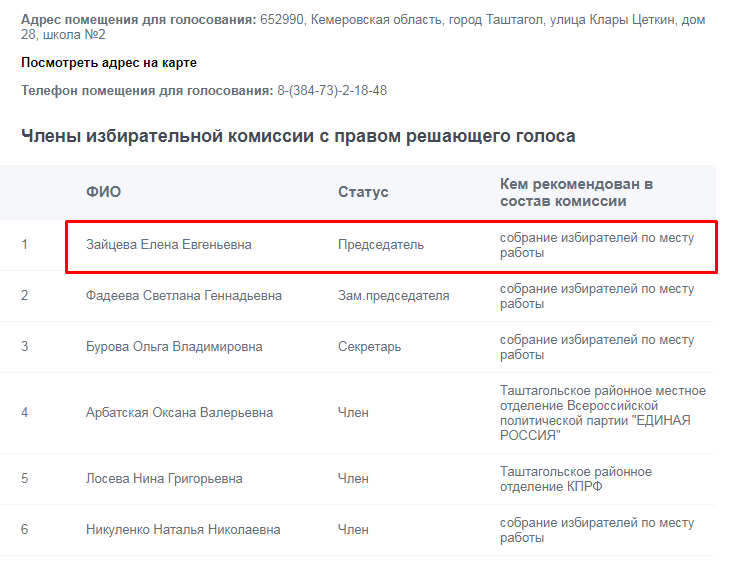Click the Статус column header
The height and width of the screenshot is (565, 741).
(363, 192)
